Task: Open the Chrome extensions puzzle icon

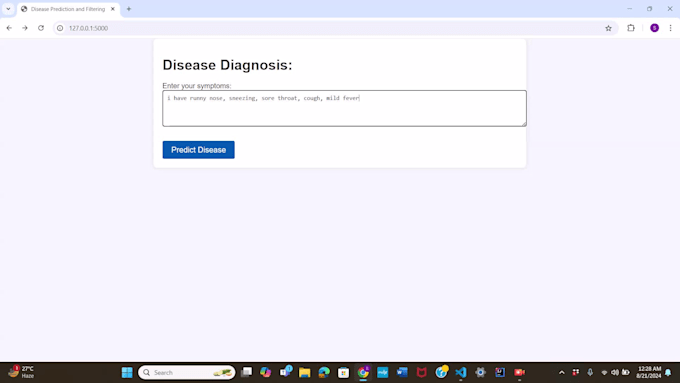Action: (631, 28)
